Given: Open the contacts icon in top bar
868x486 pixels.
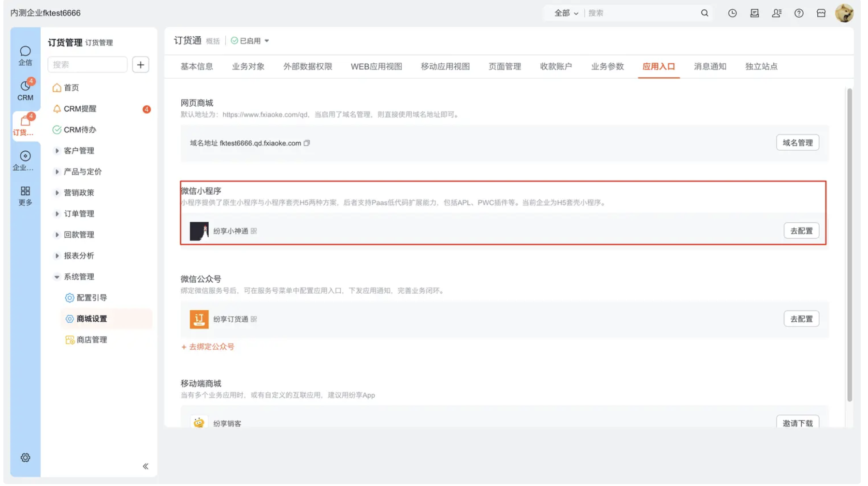Looking at the screenshot, I should pyautogui.click(x=777, y=13).
